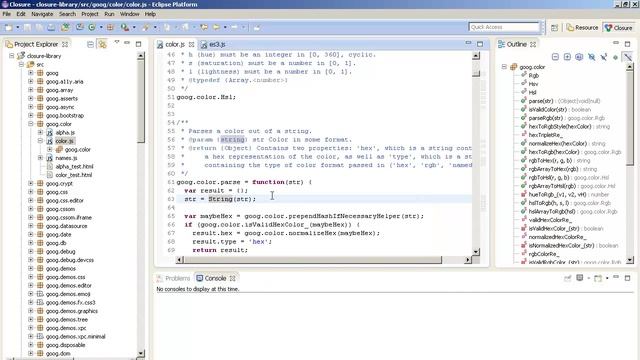Click the editor vertical scrollbar down arrow
Viewport: 640px width, 360px height.
tap(476, 252)
